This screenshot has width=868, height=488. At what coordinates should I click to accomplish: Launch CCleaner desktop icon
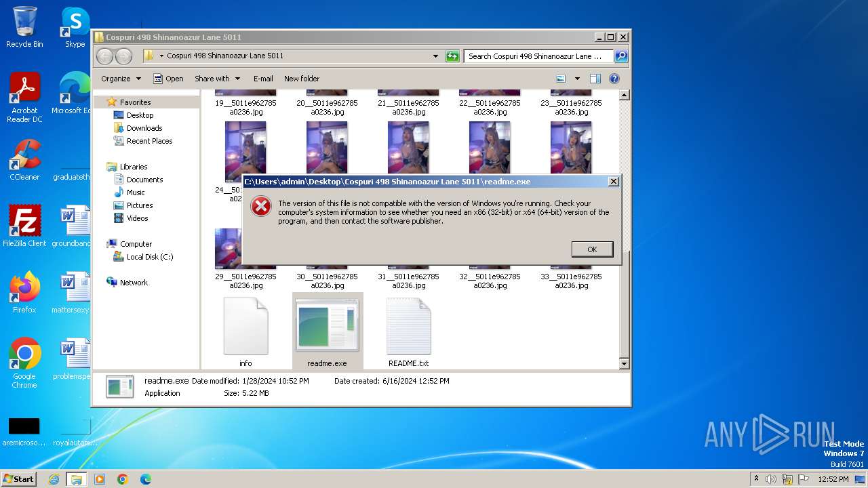24,160
